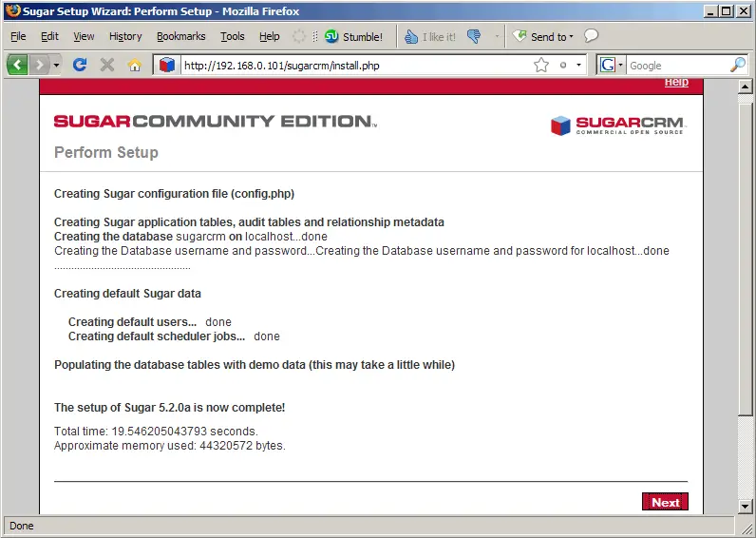This screenshot has width=756, height=538.
Task: Open the Edit menu
Action: (x=49, y=36)
